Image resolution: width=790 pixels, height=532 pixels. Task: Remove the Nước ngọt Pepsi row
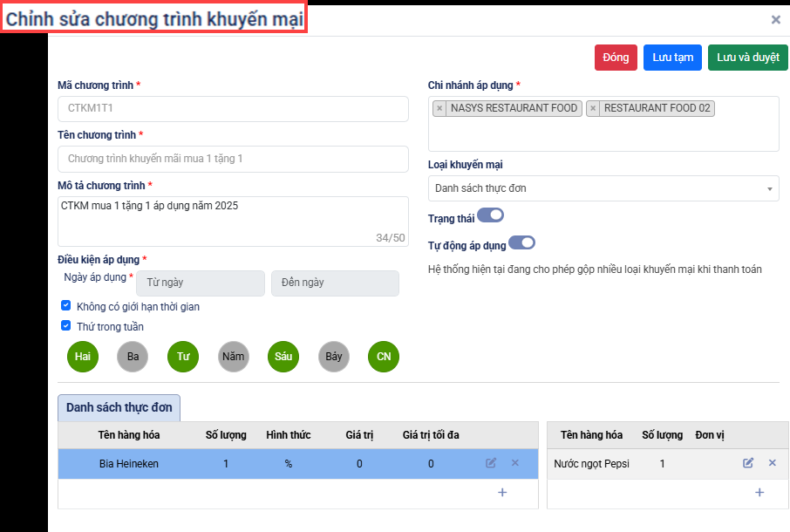773,463
